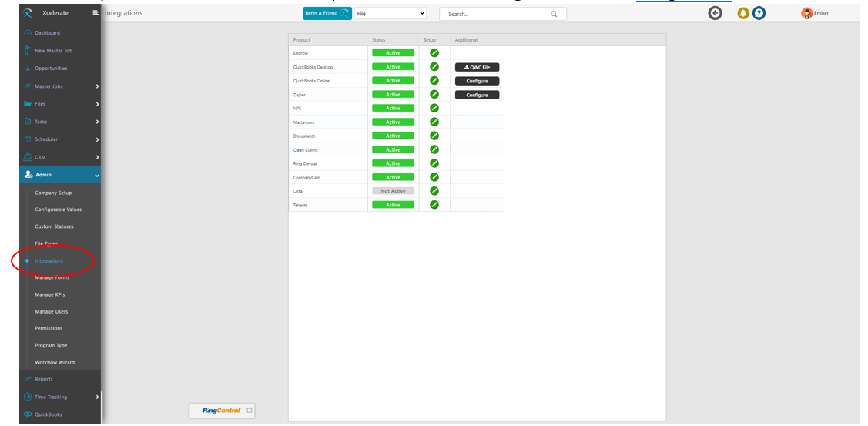Edit Tsheets setup pencil icon
This screenshot has width=868, height=426.
coord(434,204)
